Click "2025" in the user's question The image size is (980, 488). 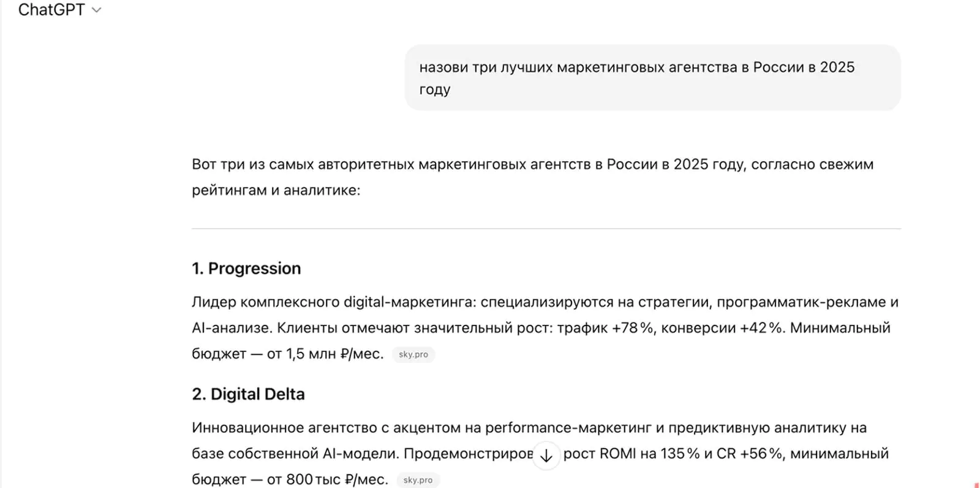click(x=837, y=67)
